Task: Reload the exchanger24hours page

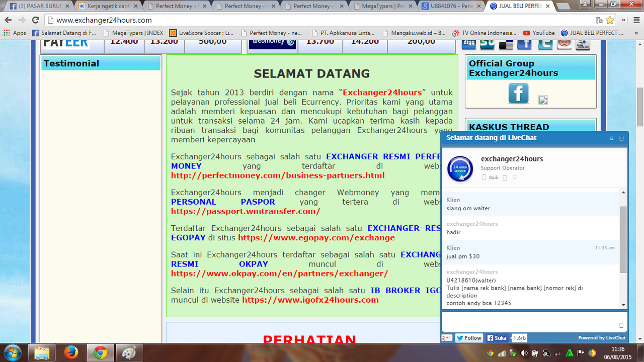Action: (x=35, y=20)
